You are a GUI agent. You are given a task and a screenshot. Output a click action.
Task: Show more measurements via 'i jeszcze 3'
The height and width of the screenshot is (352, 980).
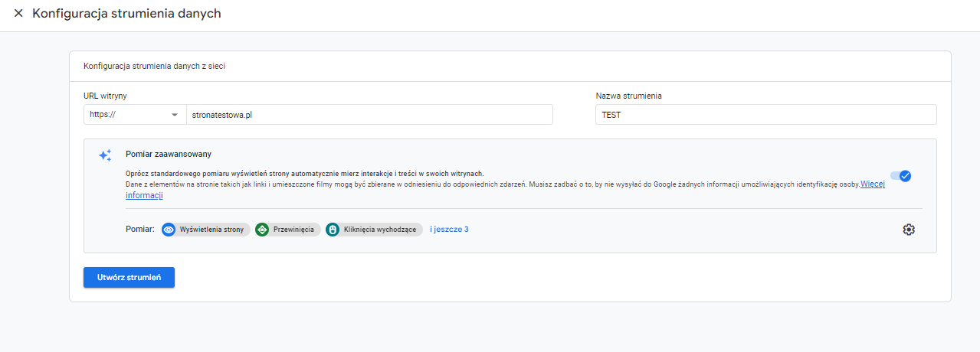[x=449, y=230]
